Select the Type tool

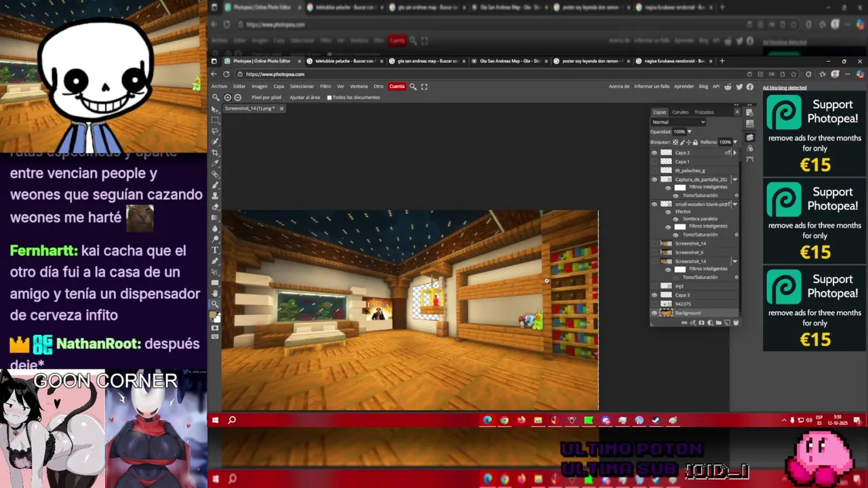(x=216, y=250)
